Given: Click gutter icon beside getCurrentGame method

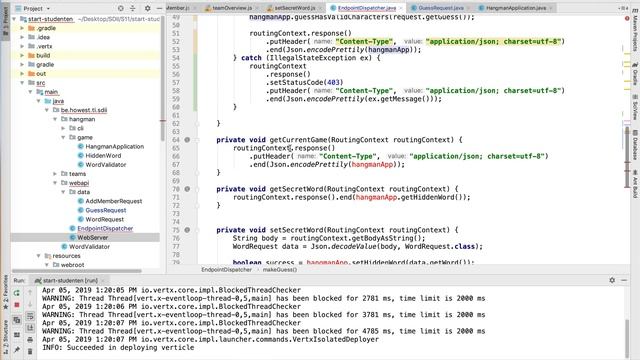Looking at the screenshot, I should (x=187, y=140).
